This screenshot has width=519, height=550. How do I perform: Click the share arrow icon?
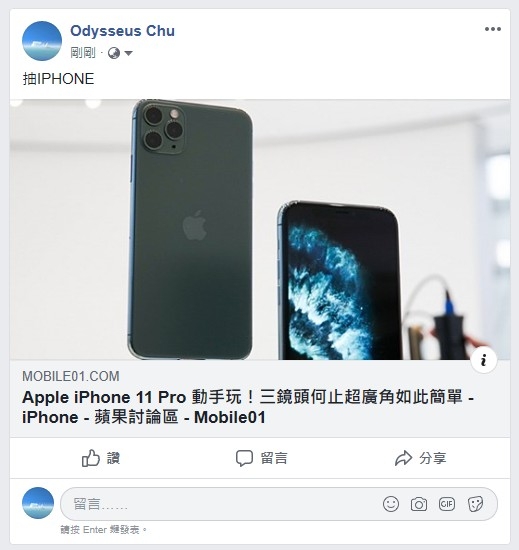(x=403, y=458)
